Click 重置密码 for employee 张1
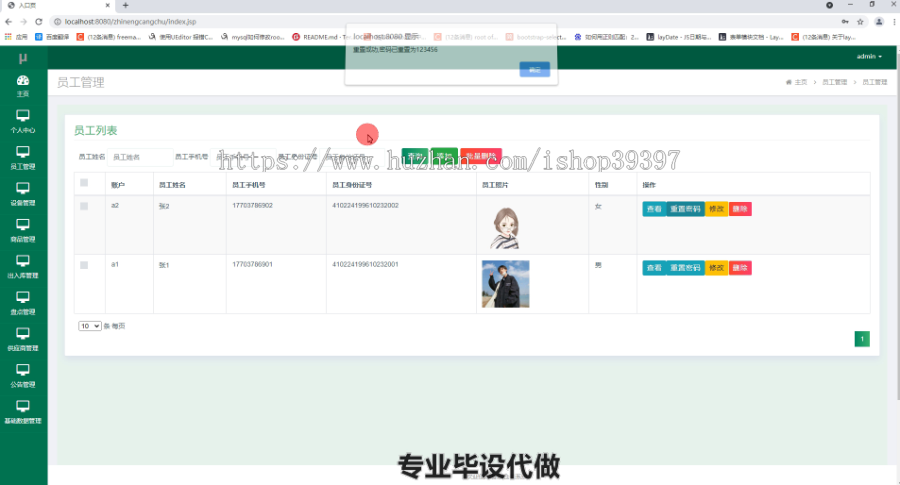 pos(685,268)
